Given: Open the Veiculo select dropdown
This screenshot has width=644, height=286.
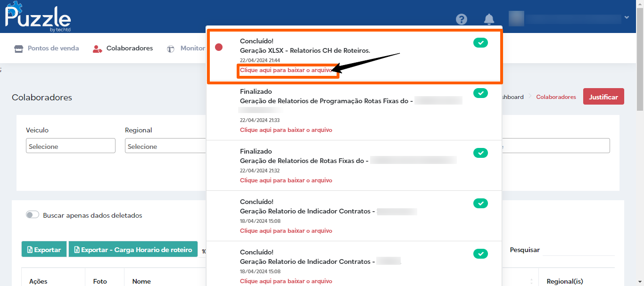Looking at the screenshot, I should pyautogui.click(x=71, y=146).
